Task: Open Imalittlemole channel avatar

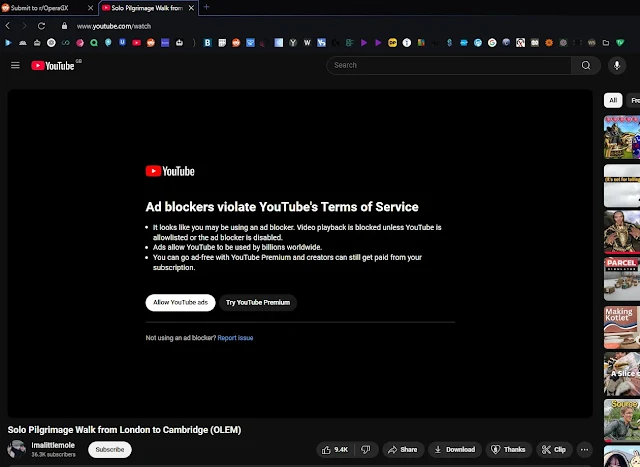Action: 16,449
